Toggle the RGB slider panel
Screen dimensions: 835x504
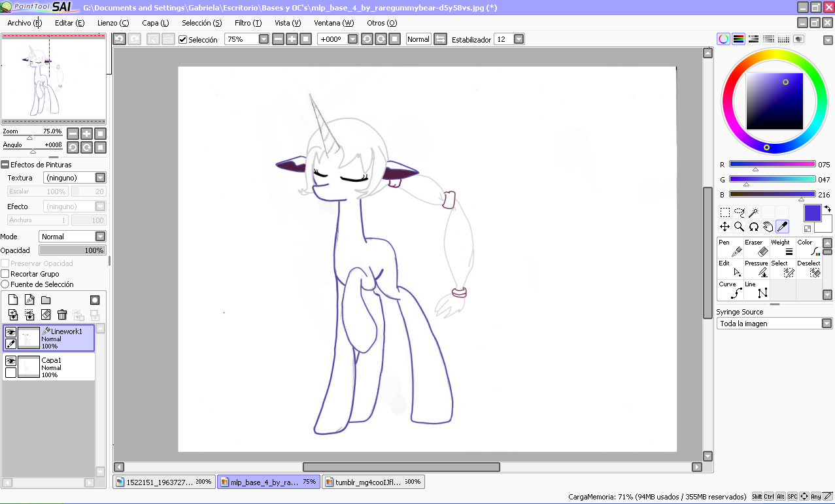tap(739, 39)
